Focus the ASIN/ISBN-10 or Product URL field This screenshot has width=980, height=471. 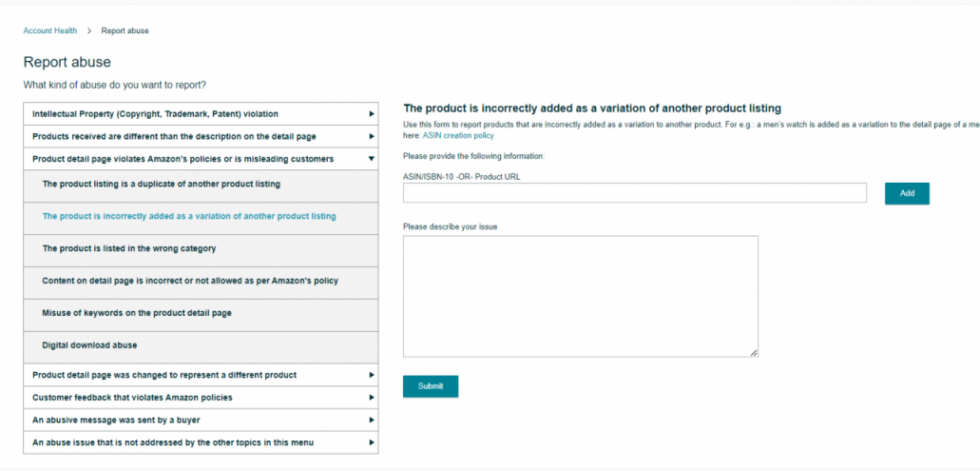point(634,193)
